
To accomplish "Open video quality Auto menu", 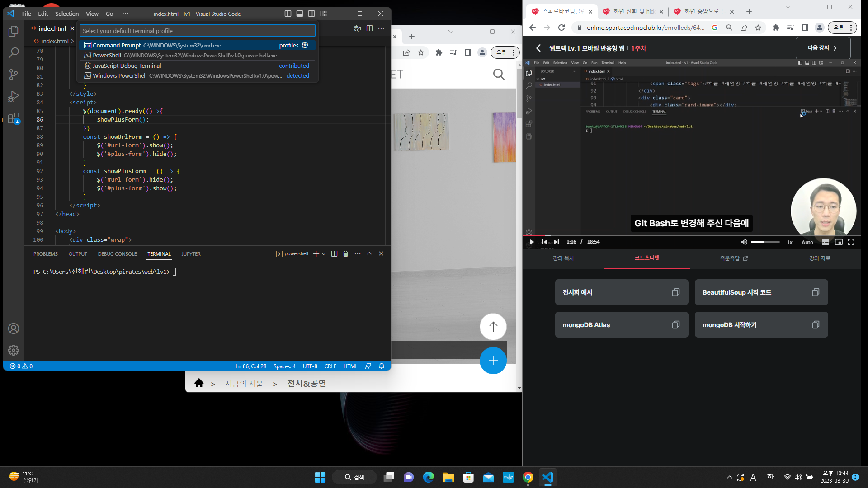I will click(807, 242).
